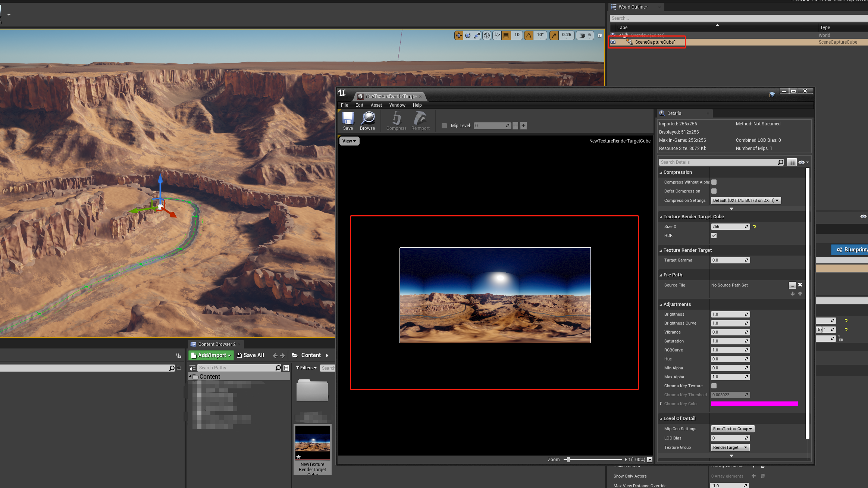The height and width of the screenshot is (488, 868).
Task: Toggle grid snapping icon
Action: (506, 35)
